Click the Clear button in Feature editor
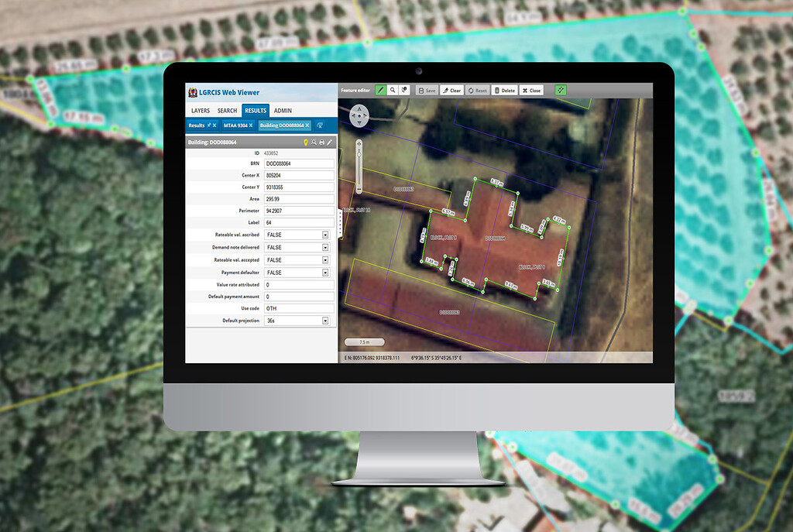Screen dimensions: 793x532 (451, 90)
